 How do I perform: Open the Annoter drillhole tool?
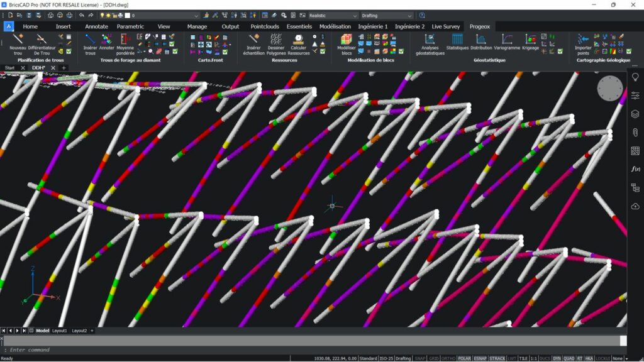pos(107,42)
